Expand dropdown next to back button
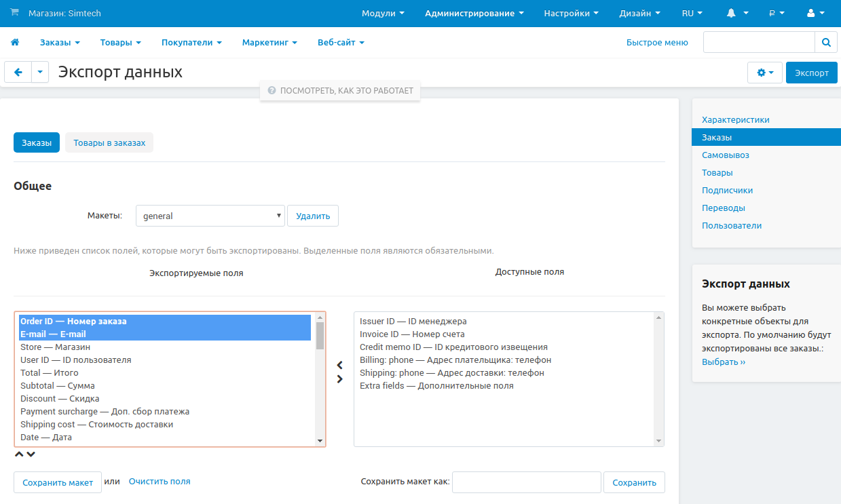 point(40,73)
